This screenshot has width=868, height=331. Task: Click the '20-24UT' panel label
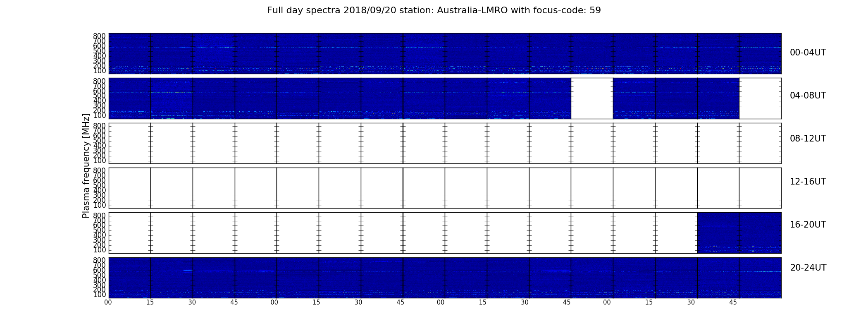point(808,268)
